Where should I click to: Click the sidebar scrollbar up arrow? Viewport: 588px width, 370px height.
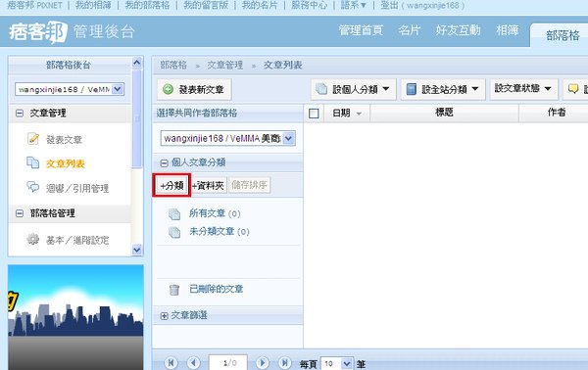pyautogui.click(x=137, y=63)
